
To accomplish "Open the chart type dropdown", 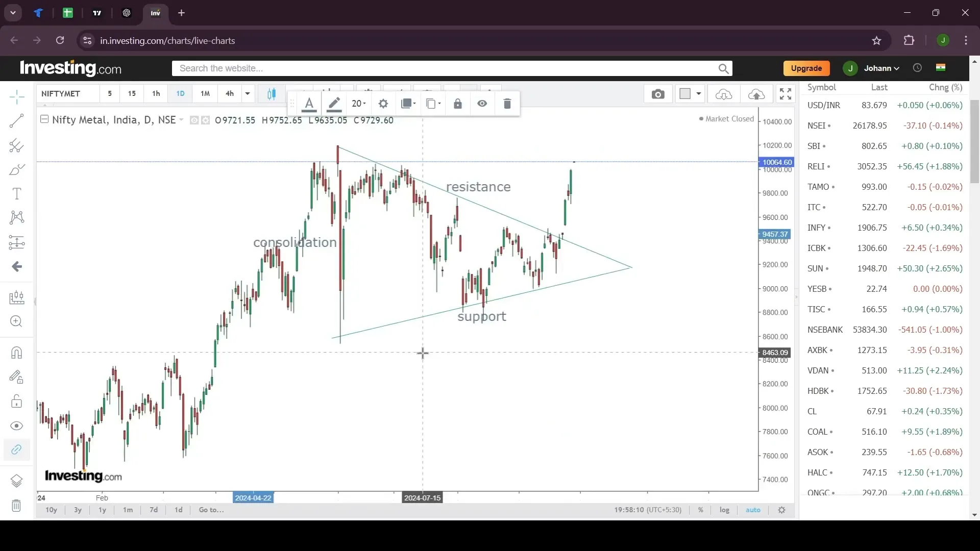I will [272, 93].
